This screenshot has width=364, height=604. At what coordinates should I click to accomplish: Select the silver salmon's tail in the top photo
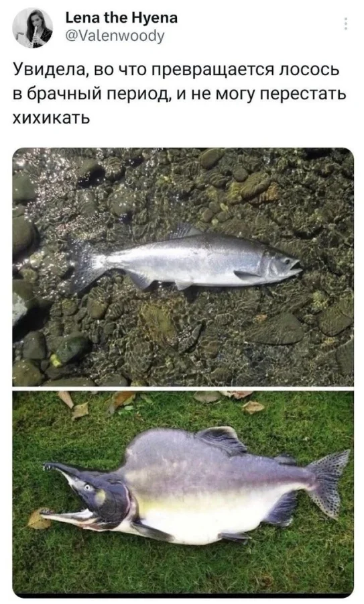click(87, 264)
